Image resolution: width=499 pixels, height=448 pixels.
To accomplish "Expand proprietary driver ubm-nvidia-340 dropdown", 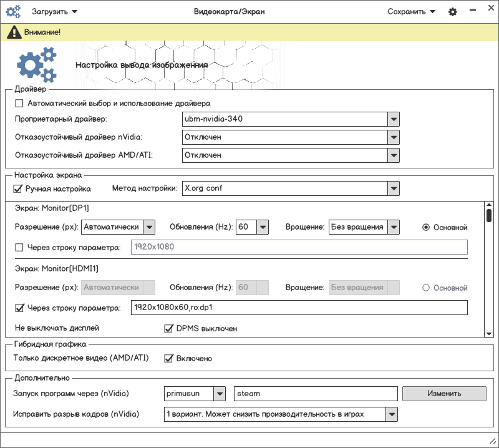I will coord(392,119).
